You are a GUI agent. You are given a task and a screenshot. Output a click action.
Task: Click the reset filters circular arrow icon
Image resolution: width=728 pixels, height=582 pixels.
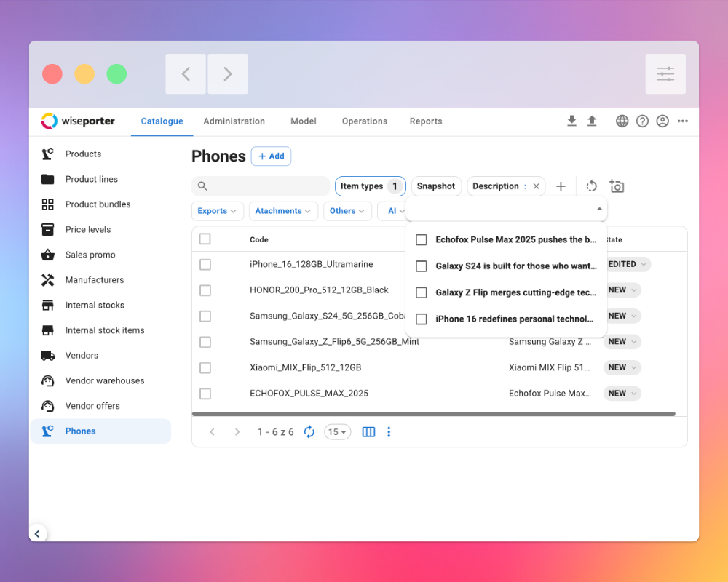[591, 186]
